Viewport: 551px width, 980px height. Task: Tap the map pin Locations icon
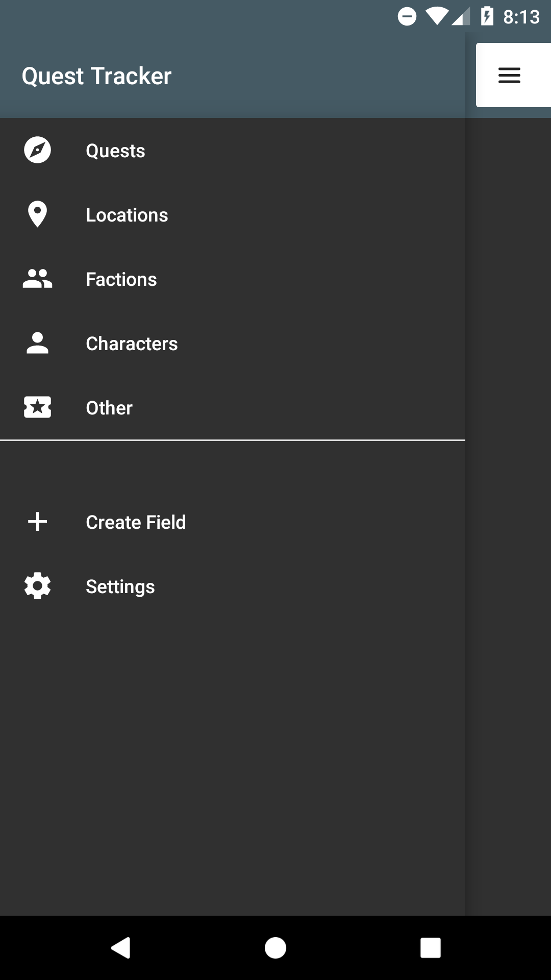[x=37, y=214]
